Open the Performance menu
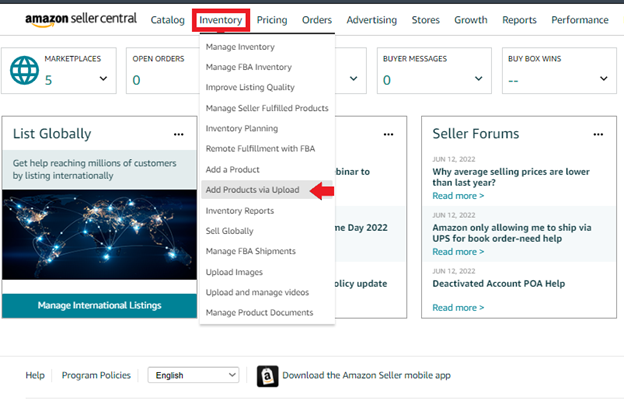 [580, 20]
